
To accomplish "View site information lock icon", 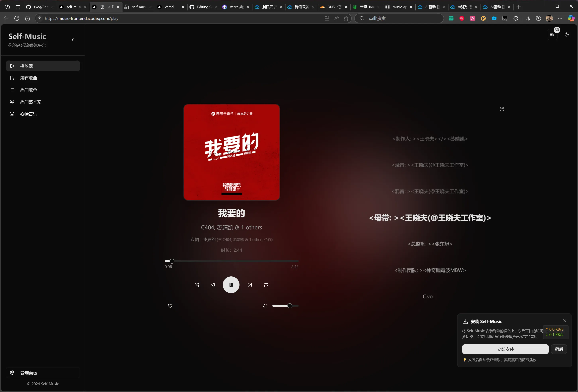I will click(x=39, y=18).
